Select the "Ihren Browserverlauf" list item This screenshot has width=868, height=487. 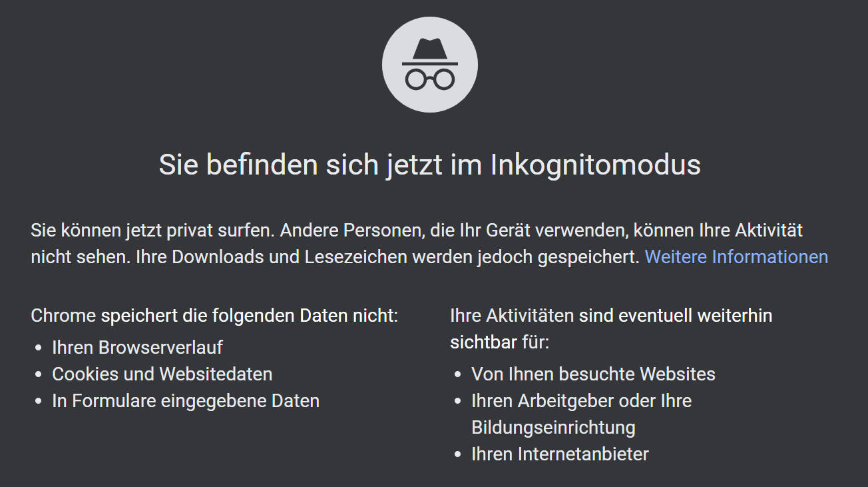(x=137, y=347)
